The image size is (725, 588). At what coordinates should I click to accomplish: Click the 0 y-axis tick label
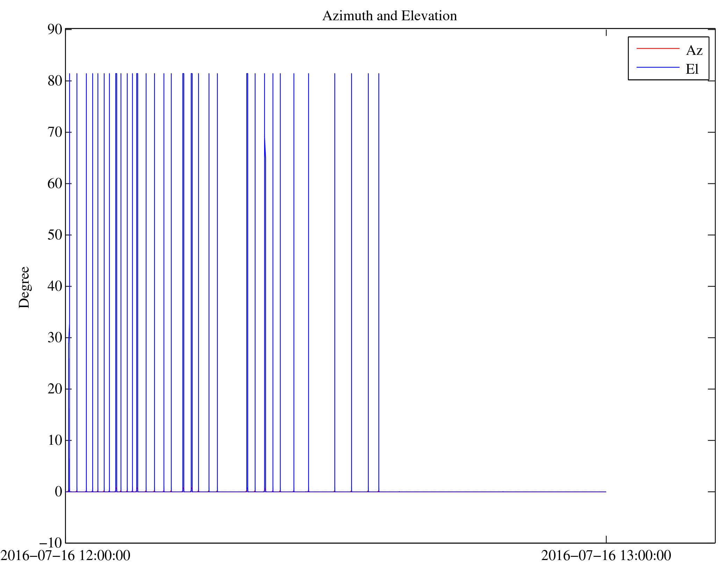[x=58, y=492]
